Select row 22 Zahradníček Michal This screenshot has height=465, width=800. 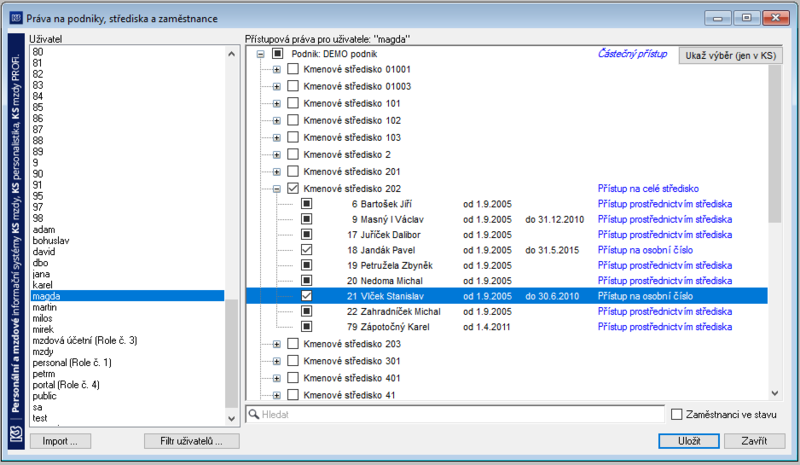(507, 311)
